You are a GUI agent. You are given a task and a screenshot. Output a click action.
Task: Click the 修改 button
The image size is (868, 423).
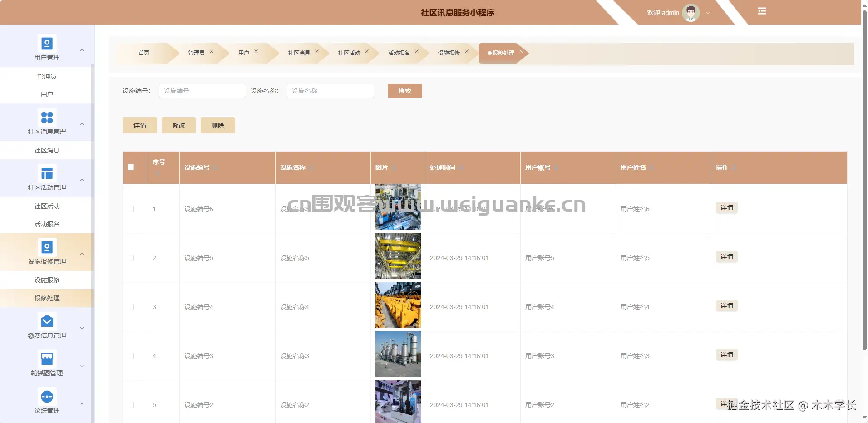click(179, 125)
